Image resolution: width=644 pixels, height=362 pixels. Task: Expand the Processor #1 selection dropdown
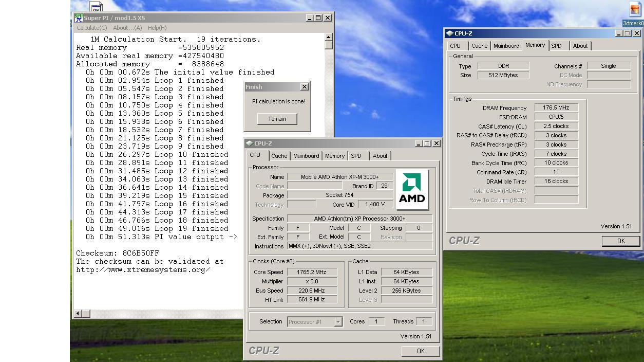[x=338, y=322]
